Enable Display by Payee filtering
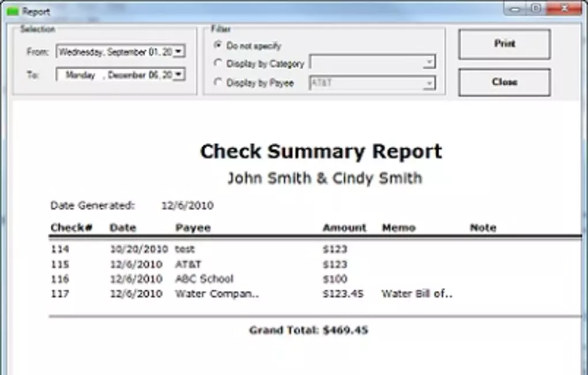 pos(217,82)
